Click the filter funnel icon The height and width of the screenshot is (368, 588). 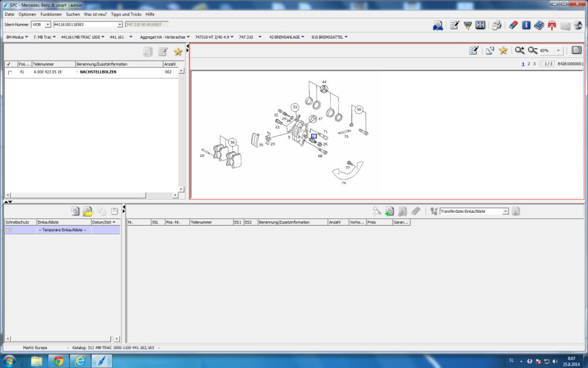(467, 25)
